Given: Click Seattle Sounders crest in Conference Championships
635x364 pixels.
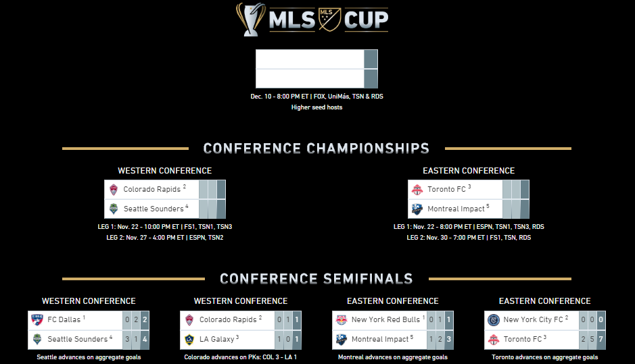Looking at the screenshot, I should tap(114, 209).
